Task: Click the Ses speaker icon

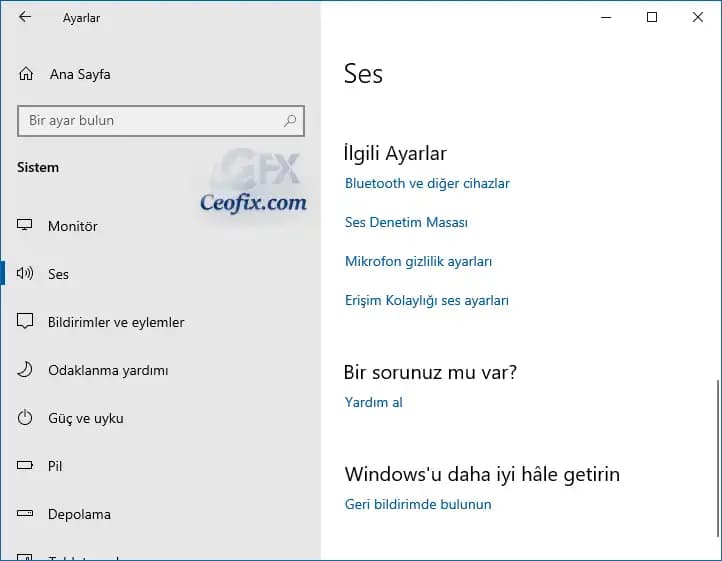Action: pyautogui.click(x=26, y=274)
